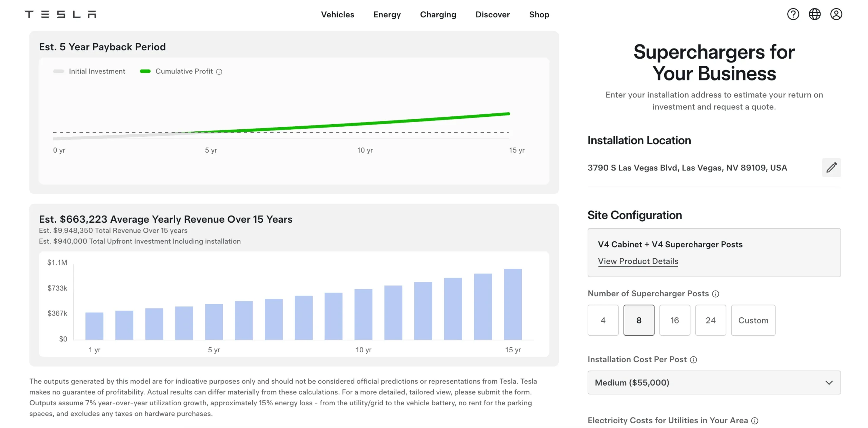
Task: Open the Installation Cost Per Post dropdown
Action: [829, 383]
